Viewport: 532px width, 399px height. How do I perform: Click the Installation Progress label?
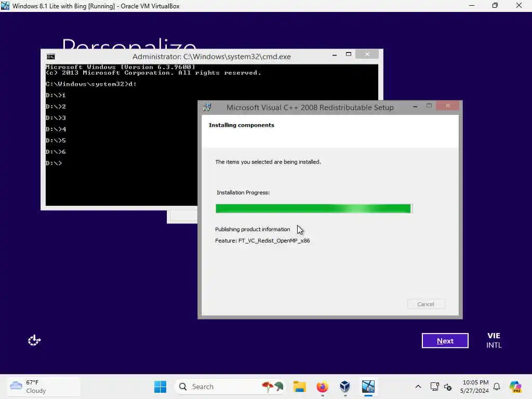(243, 192)
